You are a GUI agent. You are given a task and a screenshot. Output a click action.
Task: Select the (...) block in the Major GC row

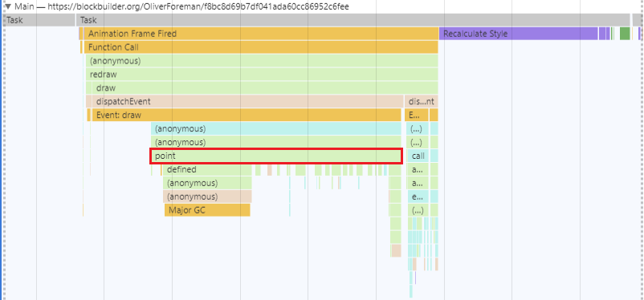[x=418, y=210]
